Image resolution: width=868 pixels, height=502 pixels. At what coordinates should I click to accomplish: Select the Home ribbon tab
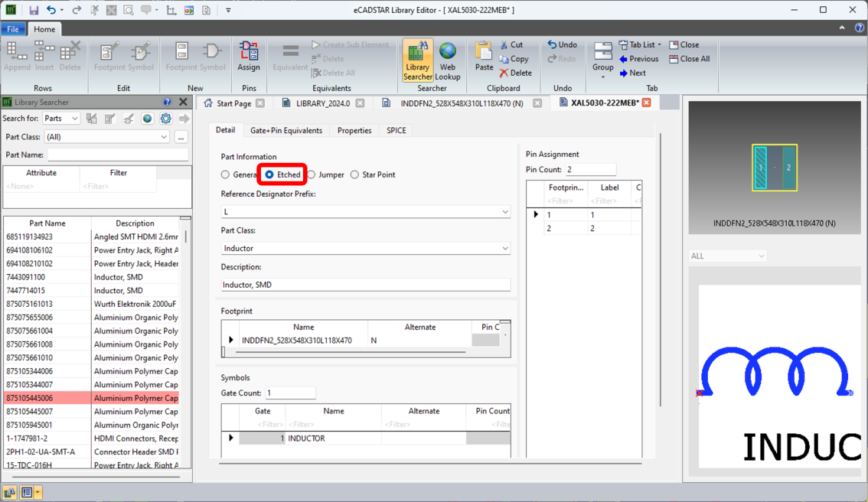pyautogui.click(x=44, y=29)
